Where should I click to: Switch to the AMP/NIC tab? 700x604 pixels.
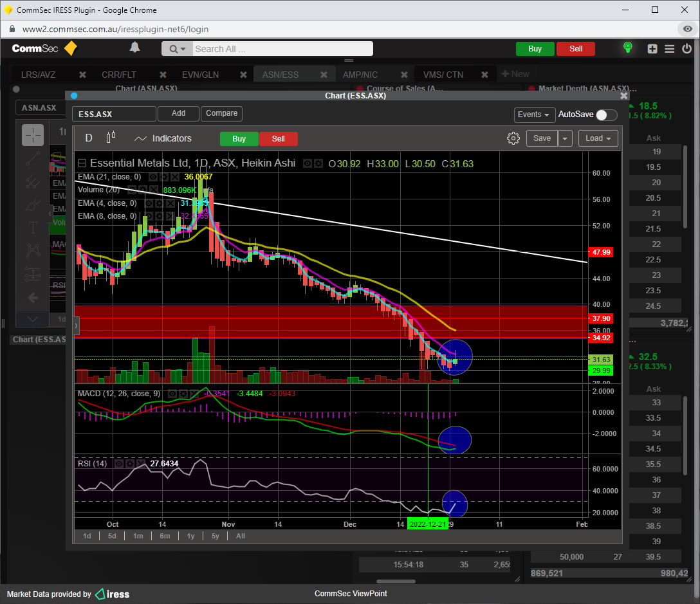[x=360, y=75]
